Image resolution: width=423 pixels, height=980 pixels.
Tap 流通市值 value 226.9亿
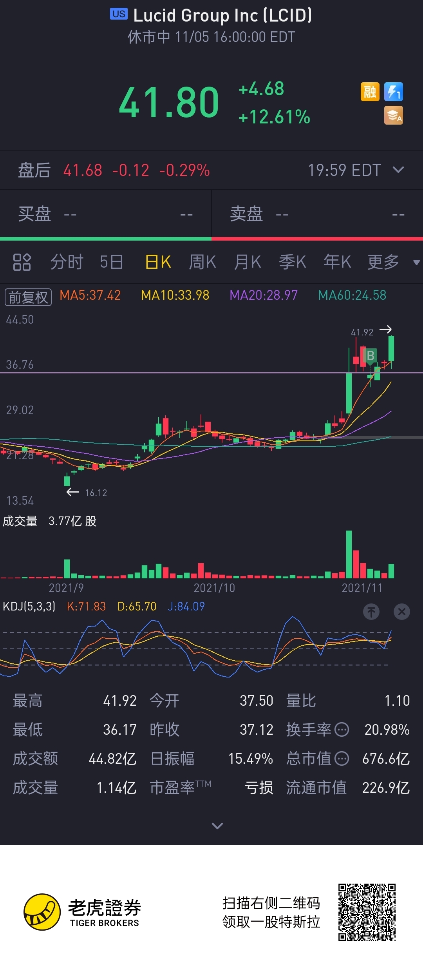pos(386,788)
